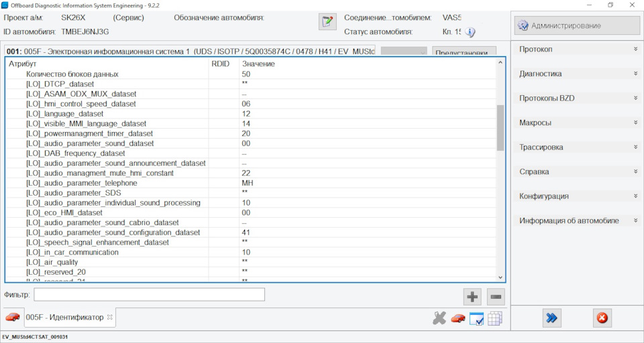Click into the Фильтр input field

(149, 295)
